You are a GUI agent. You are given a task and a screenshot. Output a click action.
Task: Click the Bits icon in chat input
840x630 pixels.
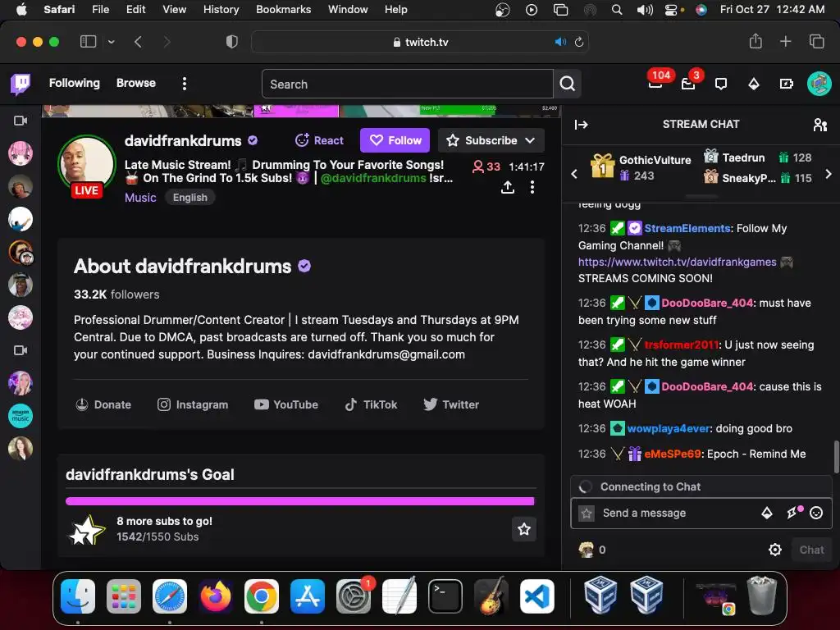pos(767,514)
